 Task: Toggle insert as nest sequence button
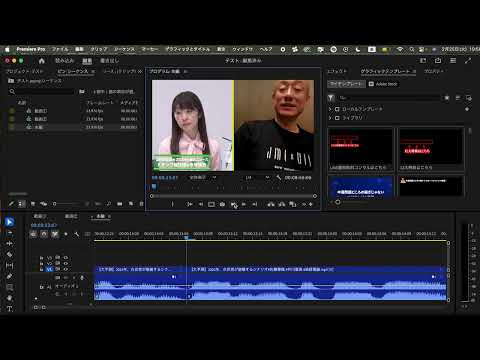click(33, 234)
